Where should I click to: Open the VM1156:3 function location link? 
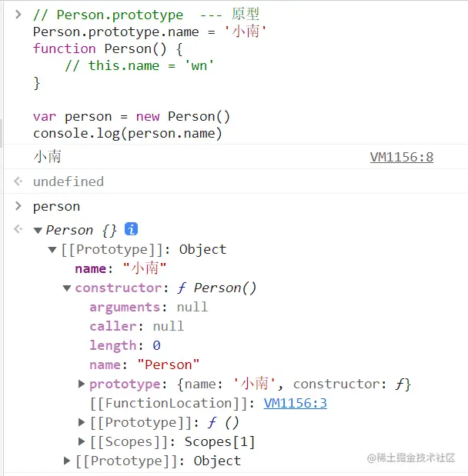tap(295, 404)
